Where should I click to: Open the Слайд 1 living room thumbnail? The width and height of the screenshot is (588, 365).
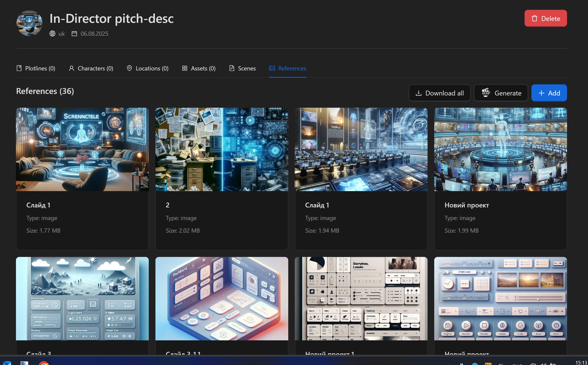coord(82,149)
